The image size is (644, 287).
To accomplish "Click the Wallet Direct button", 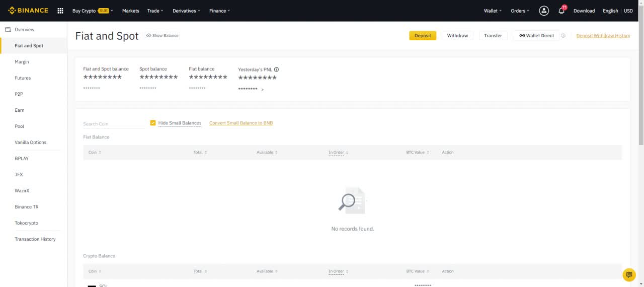I will [x=536, y=36].
